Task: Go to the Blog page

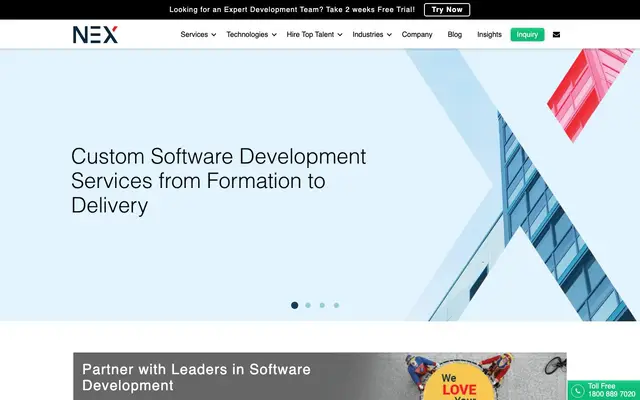Action: (455, 35)
